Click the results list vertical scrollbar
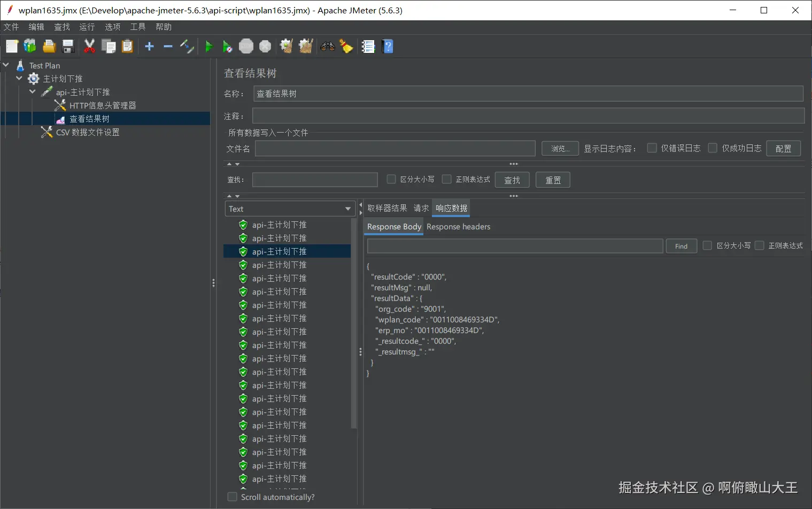The width and height of the screenshot is (812, 509). pos(353,321)
